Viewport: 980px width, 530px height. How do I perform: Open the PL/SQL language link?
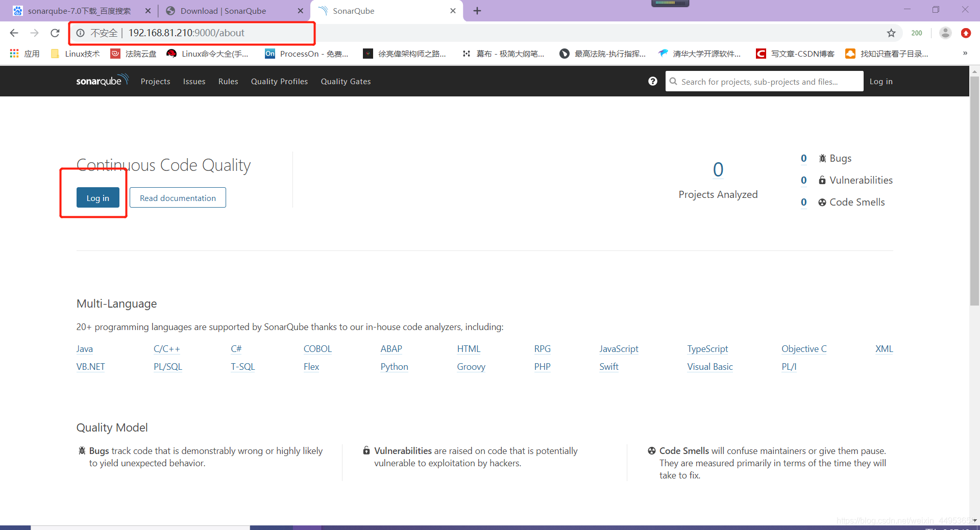(x=168, y=367)
